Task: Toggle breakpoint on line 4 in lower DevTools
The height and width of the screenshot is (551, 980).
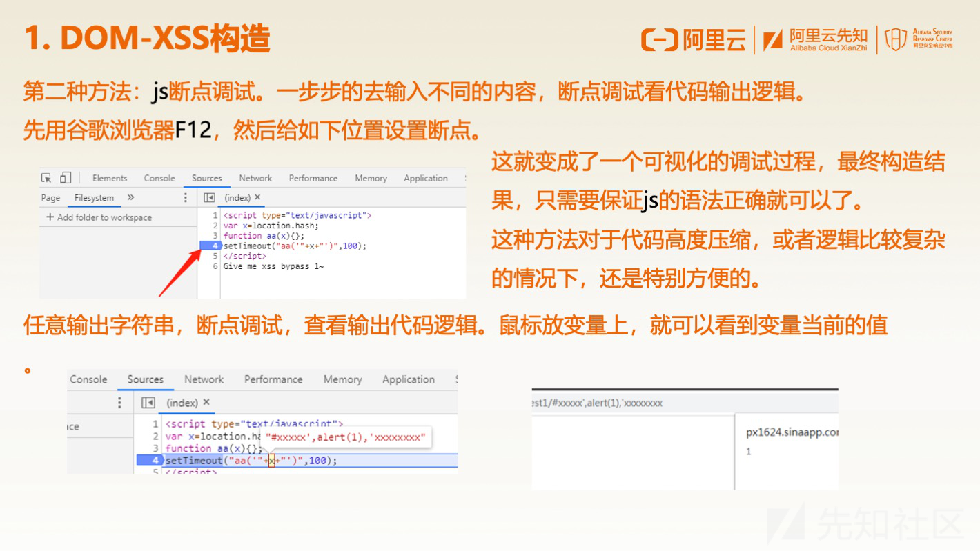Action: 149,460
